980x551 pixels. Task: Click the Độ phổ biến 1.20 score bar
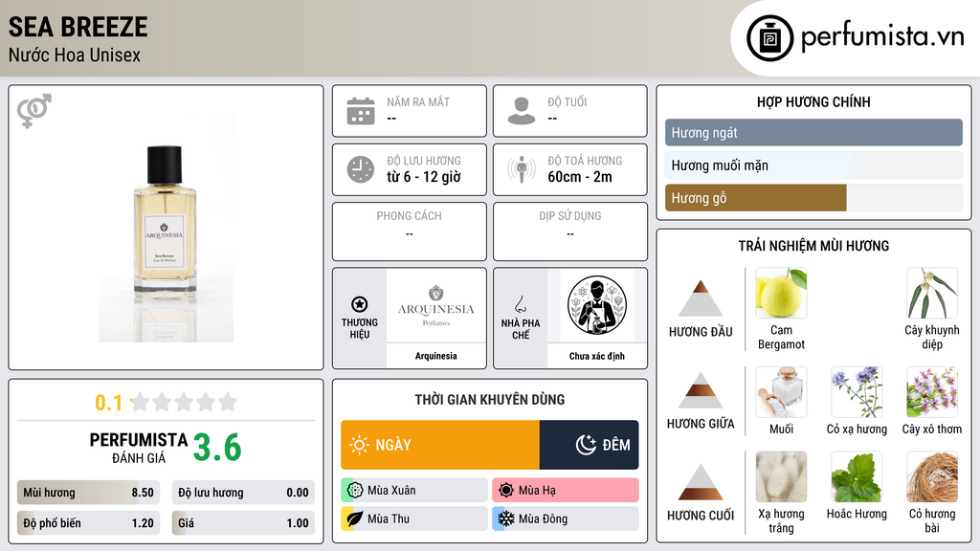pyautogui.click(x=88, y=523)
